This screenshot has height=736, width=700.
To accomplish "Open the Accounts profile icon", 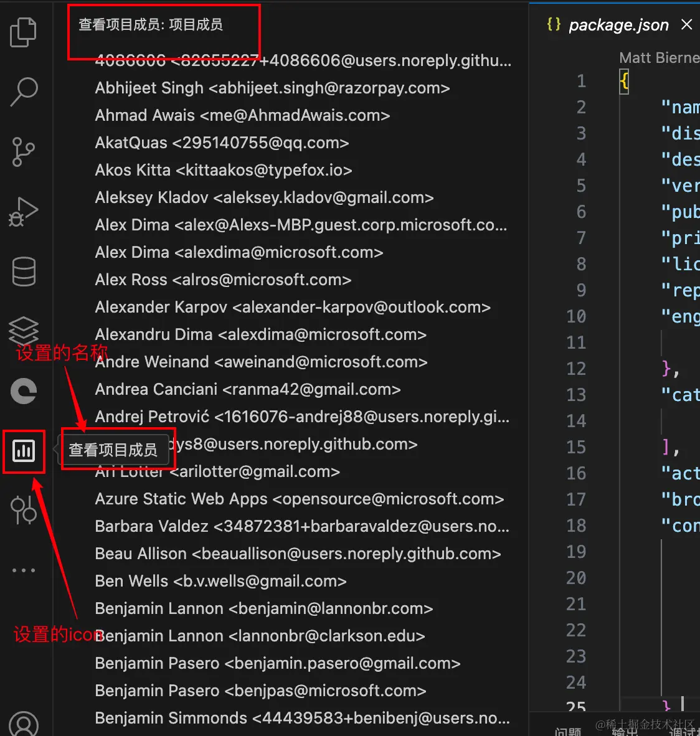I will pos(24,724).
